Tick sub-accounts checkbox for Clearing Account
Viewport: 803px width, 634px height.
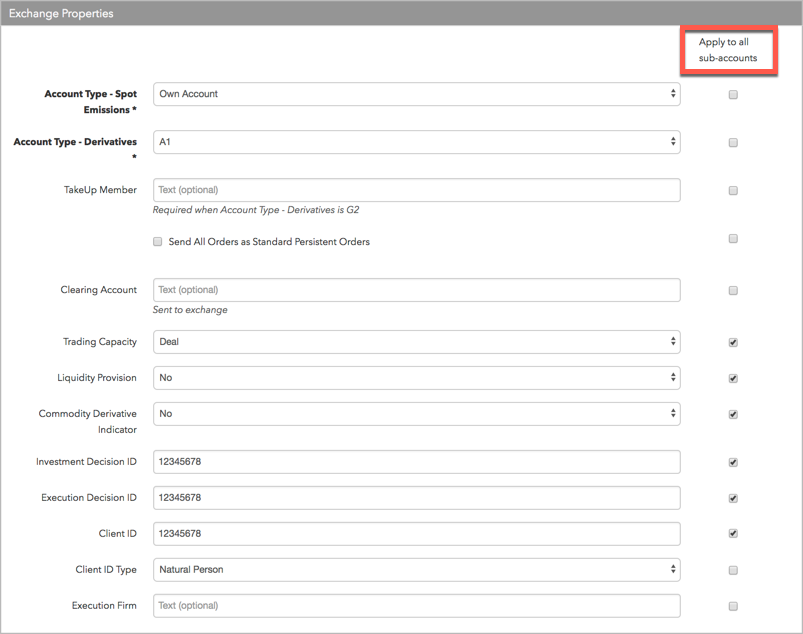click(733, 290)
